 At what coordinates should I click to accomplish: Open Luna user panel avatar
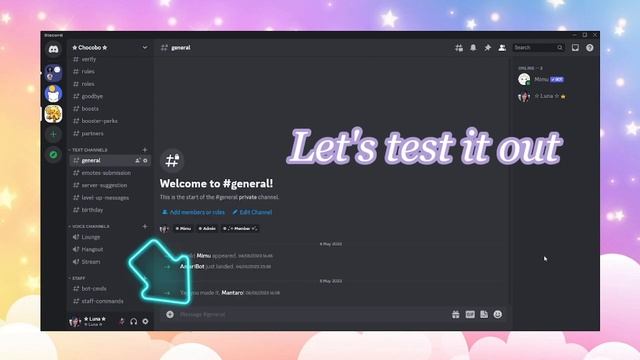point(75,322)
